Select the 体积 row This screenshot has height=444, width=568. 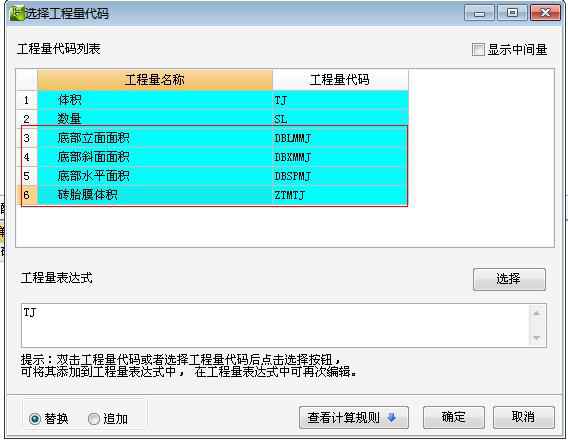[223, 100]
